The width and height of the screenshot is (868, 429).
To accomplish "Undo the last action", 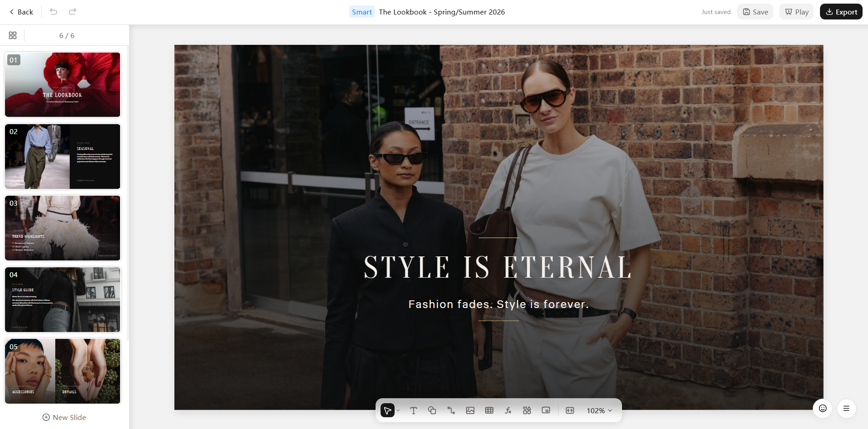I will tap(53, 12).
